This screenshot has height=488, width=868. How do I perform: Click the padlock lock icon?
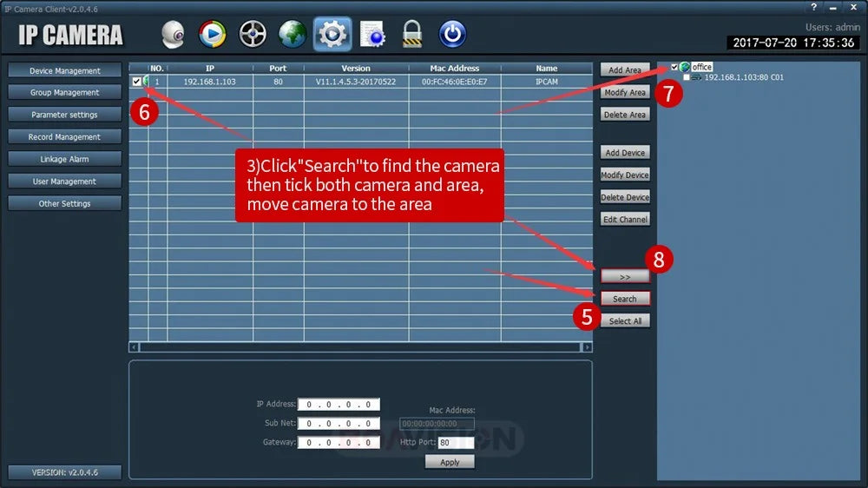tap(411, 34)
